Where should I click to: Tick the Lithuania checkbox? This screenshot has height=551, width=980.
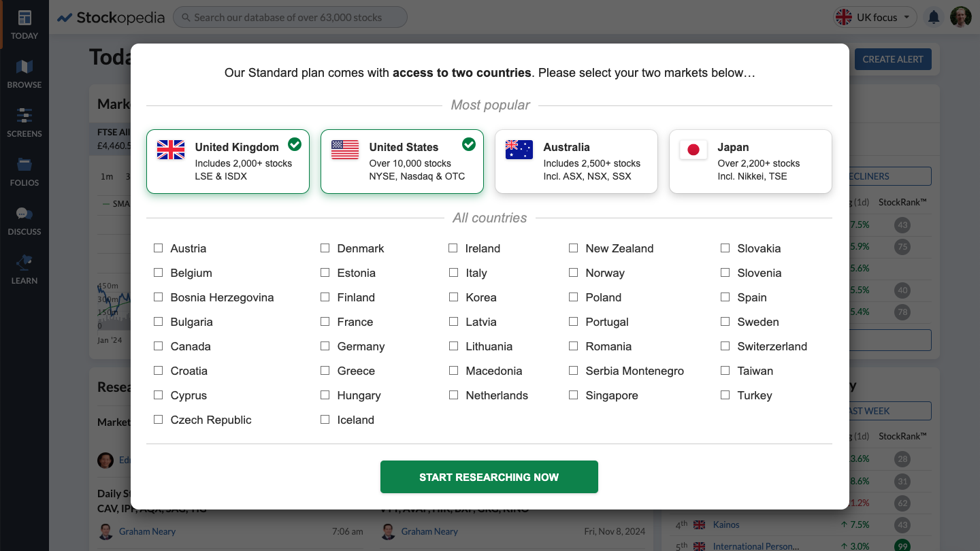pos(453,346)
